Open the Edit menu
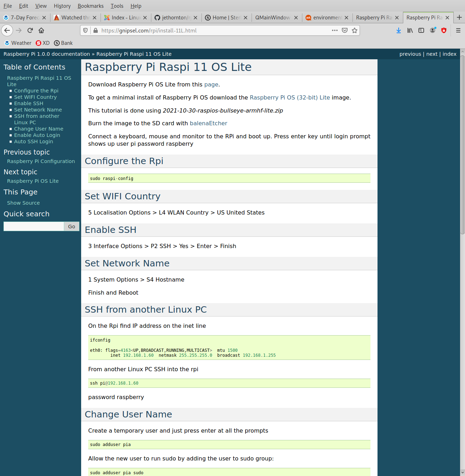The height and width of the screenshot is (476, 465). pos(24,6)
